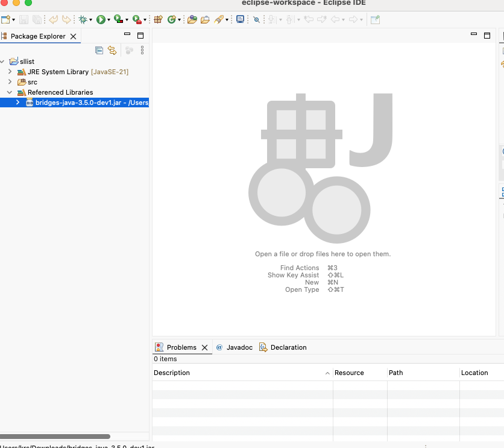Image resolution: width=504 pixels, height=448 pixels.
Task: Maximize the editor area
Action: point(487,36)
